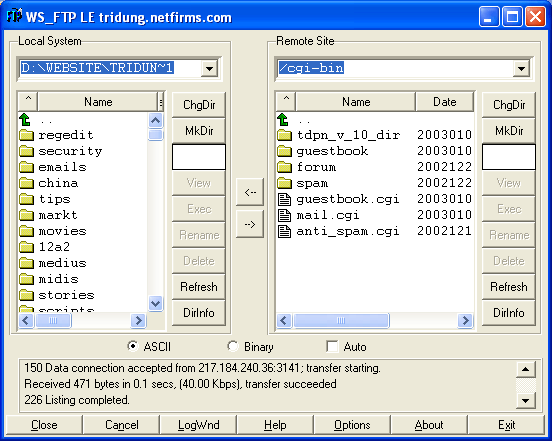552x441 pixels.
Task: Open the LogWnd window
Action: click(x=199, y=425)
